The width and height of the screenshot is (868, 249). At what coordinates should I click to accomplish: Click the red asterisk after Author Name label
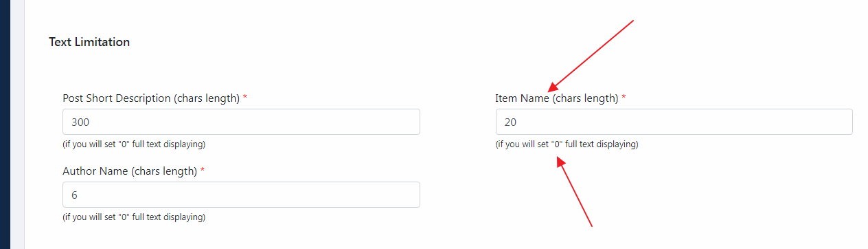203,171
